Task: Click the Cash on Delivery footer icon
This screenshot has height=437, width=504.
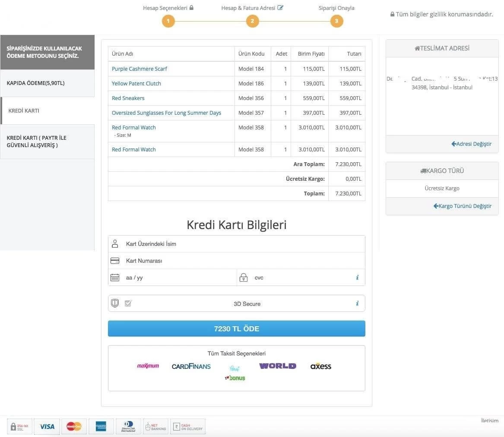Action: (187, 426)
